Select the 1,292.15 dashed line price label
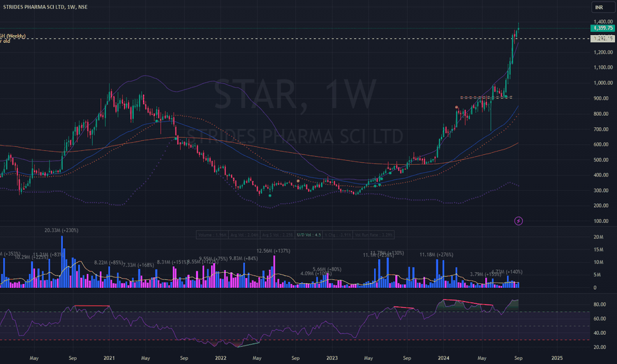The height and width of the screenshot is (364, 617). [x=603, y=38]
